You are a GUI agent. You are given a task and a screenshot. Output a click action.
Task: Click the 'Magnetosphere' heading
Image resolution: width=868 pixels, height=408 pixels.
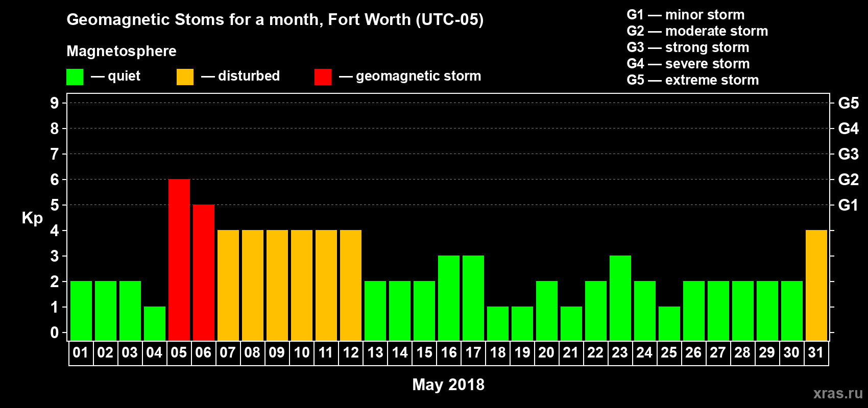[122, 52]
